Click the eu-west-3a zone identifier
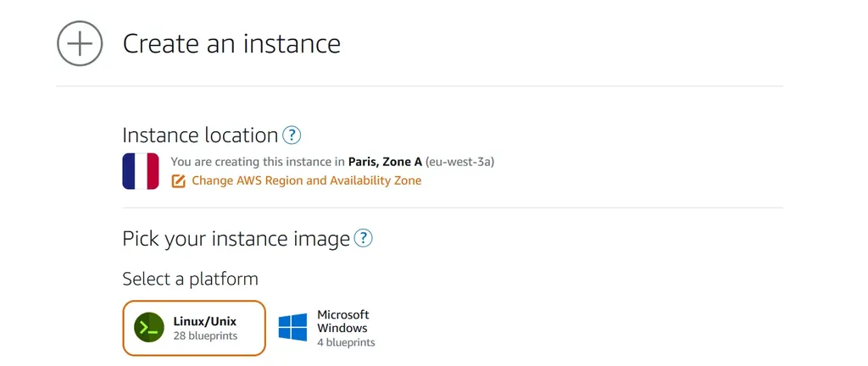Screen dimensions: 868x366 coord(460,162)
